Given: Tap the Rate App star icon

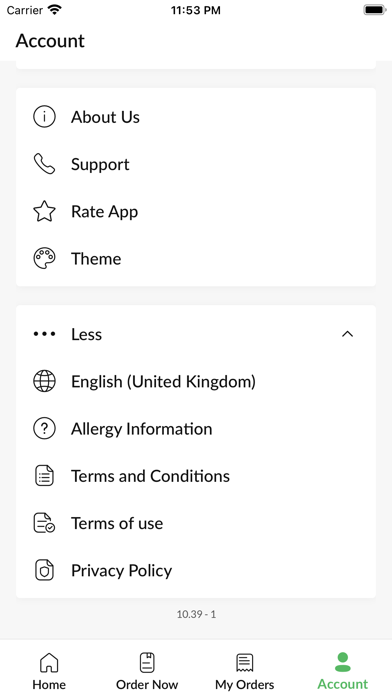Looking at the screenshot, I should (x=44, y=211).
